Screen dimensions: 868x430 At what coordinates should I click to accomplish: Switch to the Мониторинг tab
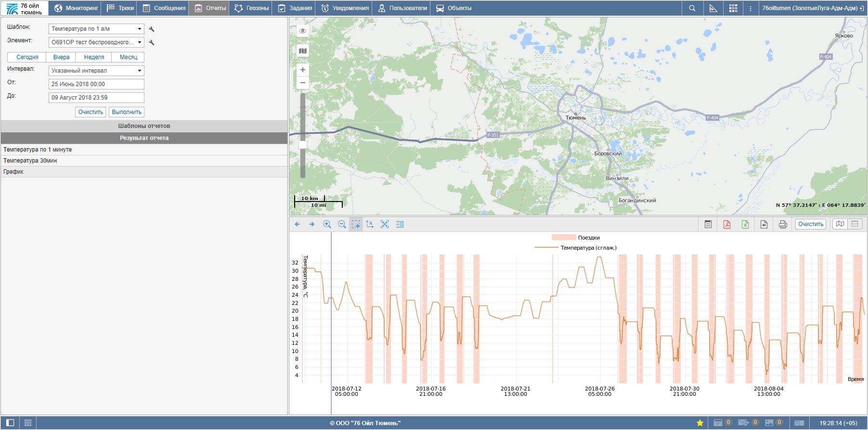pyautogui.click(x=76, y=8)
